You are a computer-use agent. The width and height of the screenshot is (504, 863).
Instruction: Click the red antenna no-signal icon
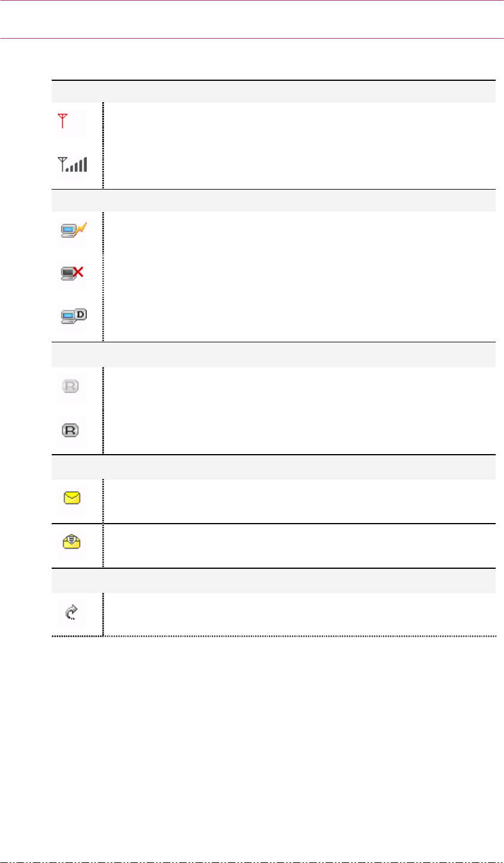(x=62, y=122)
